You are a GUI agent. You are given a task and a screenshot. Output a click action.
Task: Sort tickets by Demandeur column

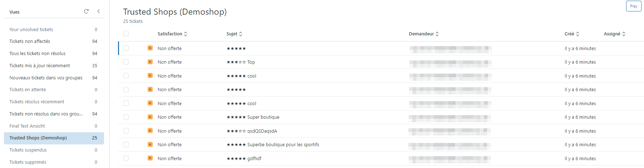(424, 34)
